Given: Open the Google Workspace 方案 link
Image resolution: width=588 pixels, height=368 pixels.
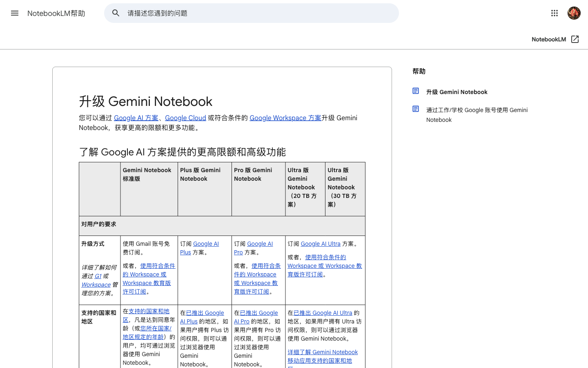Looking at the screenshot, I should click(x=285, y=118).
